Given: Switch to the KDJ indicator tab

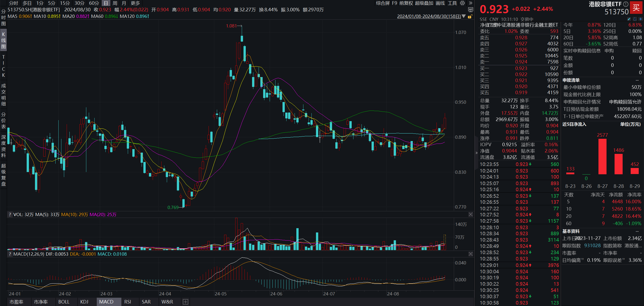Looking at the screenshot, I should click(84, 302).
